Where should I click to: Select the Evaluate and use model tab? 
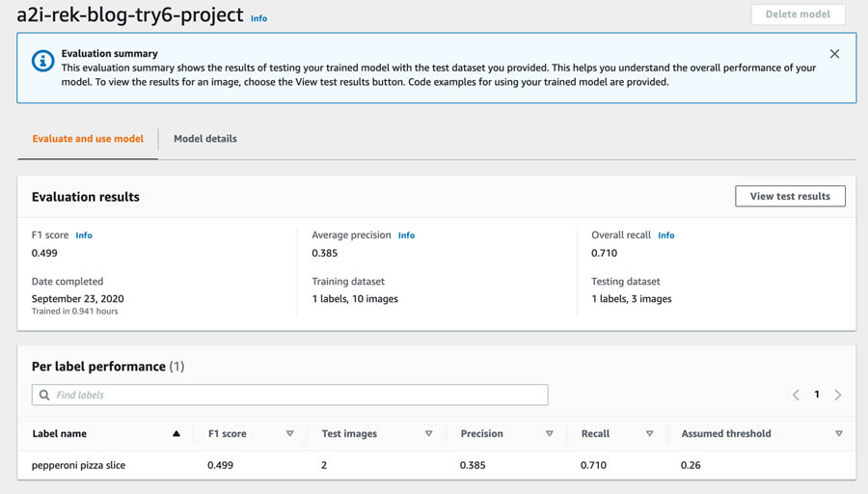(88, 139)
